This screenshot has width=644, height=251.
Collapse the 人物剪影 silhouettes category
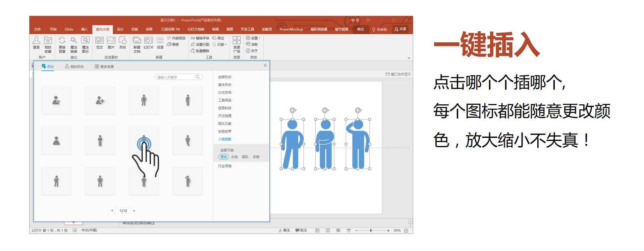coord(225,139)
